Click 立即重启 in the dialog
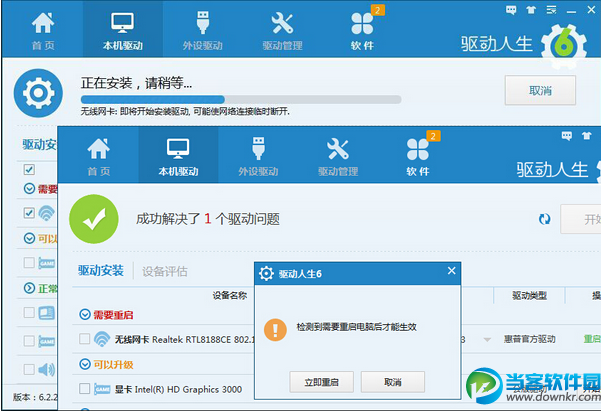 tap(321, 382)
